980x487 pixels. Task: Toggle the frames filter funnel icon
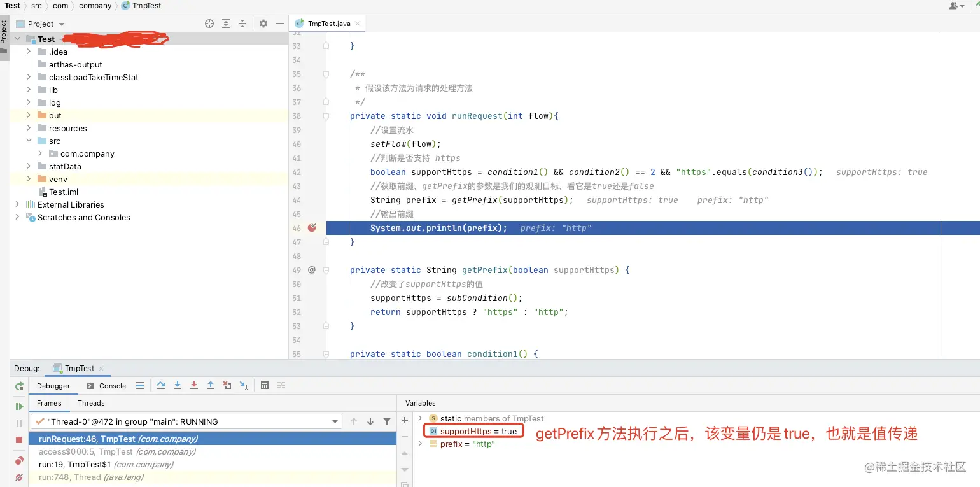click(387, 421)
